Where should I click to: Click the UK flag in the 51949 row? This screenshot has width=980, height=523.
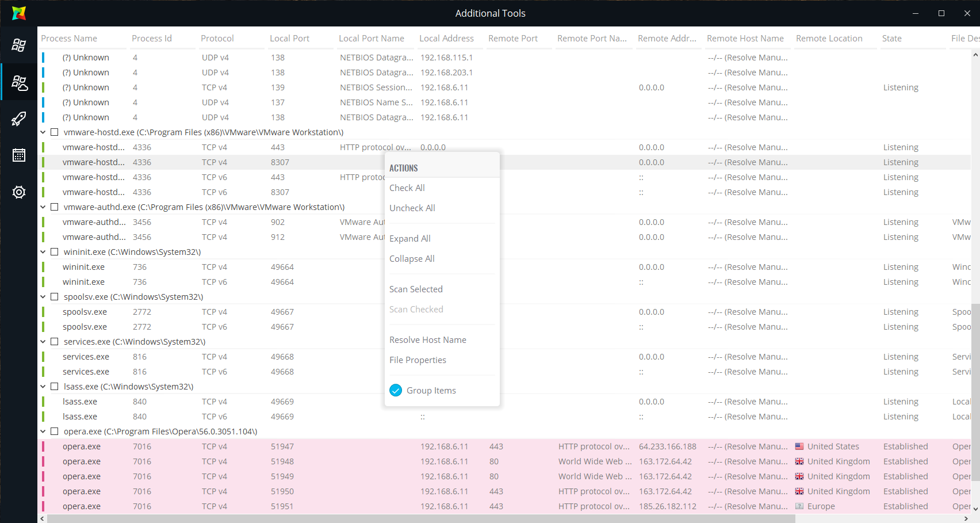click(x=799, y=476)
